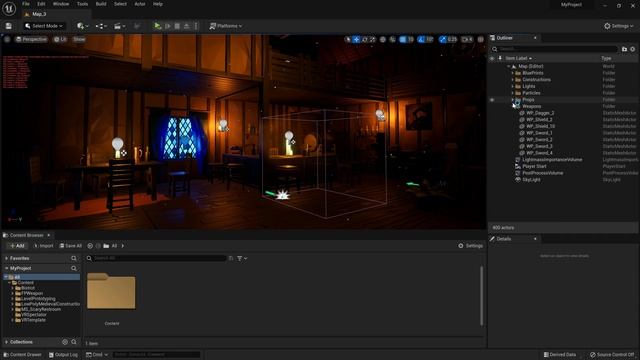Open the Output Log from the status bar
Image resolution: width=640 pixels, height=360 pixels.
pyautogui.click(x=63, y=355)
